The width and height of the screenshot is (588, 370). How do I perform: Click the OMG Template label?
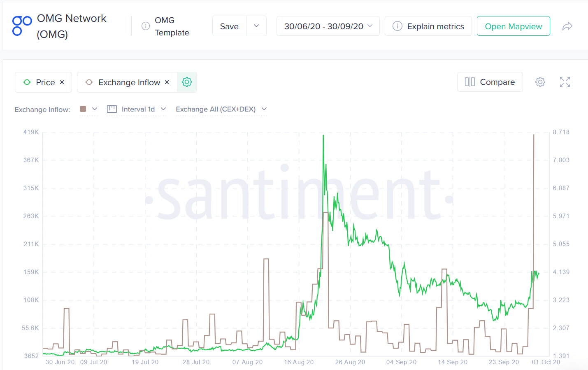pyautogui.click(x=172, y=26)
